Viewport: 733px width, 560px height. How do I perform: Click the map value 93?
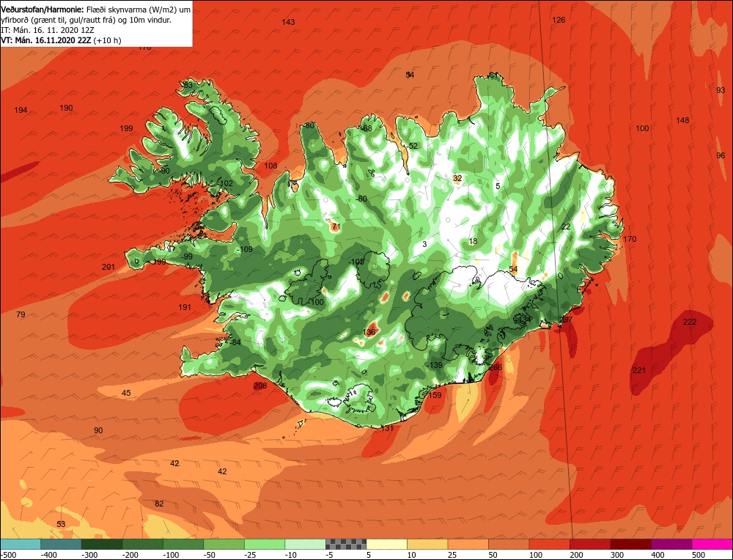click(x=721, y=91)
